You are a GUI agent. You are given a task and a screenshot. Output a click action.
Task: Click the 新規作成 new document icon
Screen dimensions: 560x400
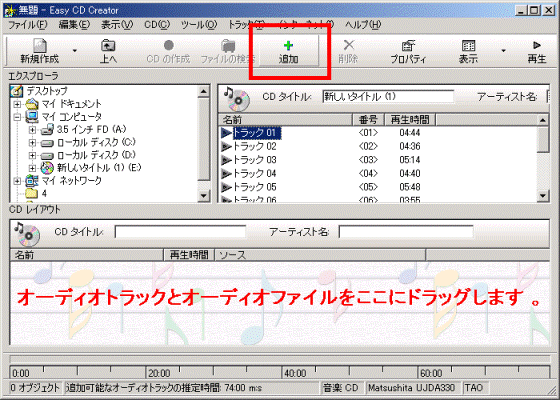[x=40, y=46]
